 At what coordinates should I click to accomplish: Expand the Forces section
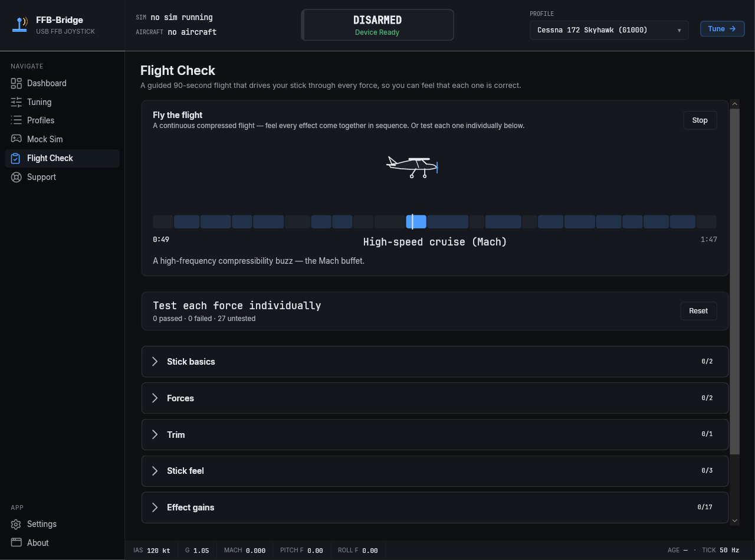(435, 398)
